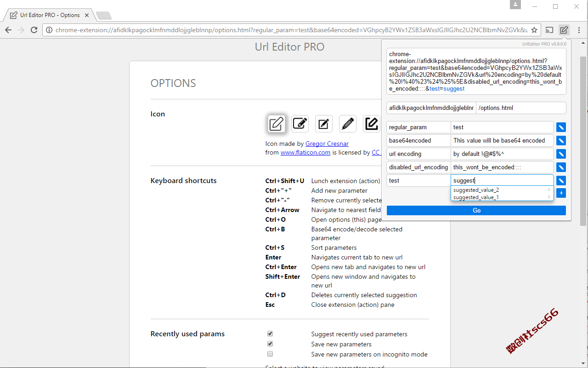588x368 pixels.
Task: Click the path field /options.html
Action: [x=521, y=108]
